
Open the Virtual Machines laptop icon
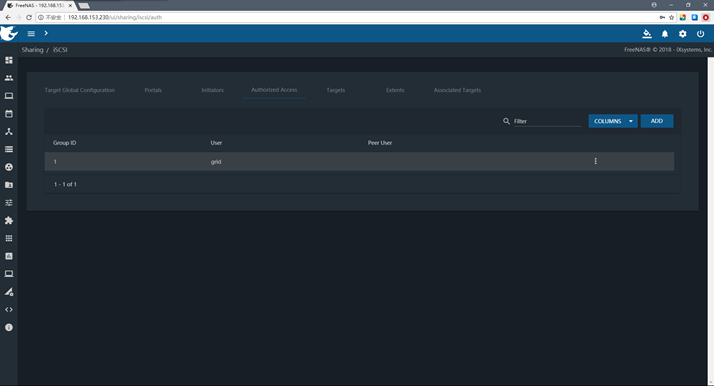[x=9, y=274]
